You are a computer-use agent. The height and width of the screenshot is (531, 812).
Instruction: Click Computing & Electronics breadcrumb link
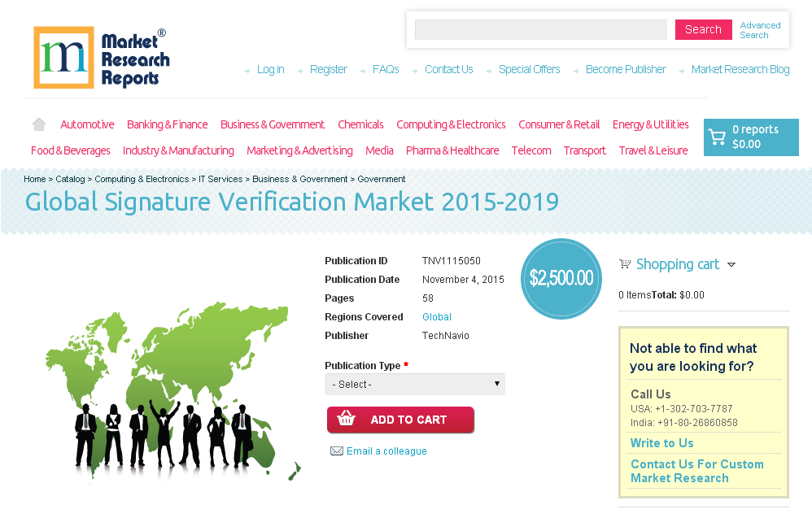pos(142,179)
